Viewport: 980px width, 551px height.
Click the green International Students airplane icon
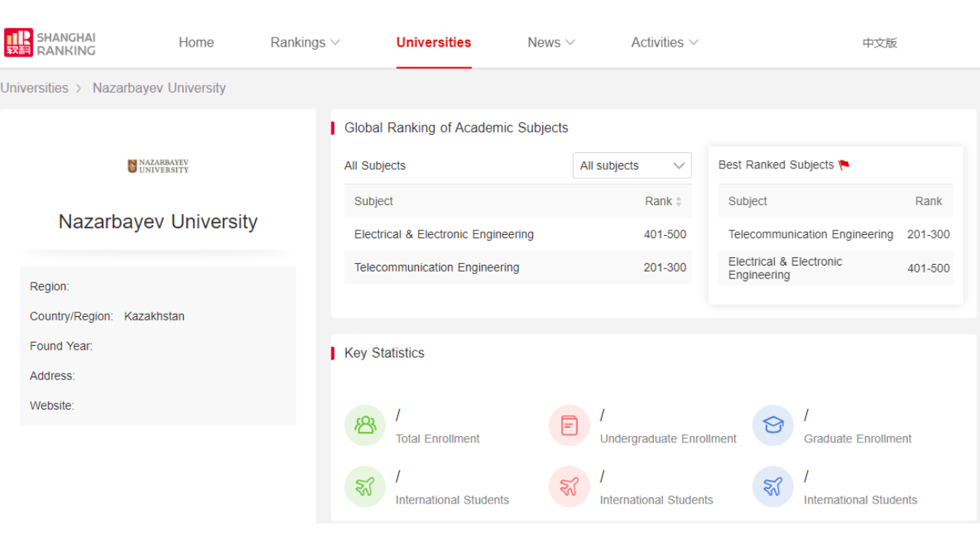pyautogui.click(x=365, y=487)
